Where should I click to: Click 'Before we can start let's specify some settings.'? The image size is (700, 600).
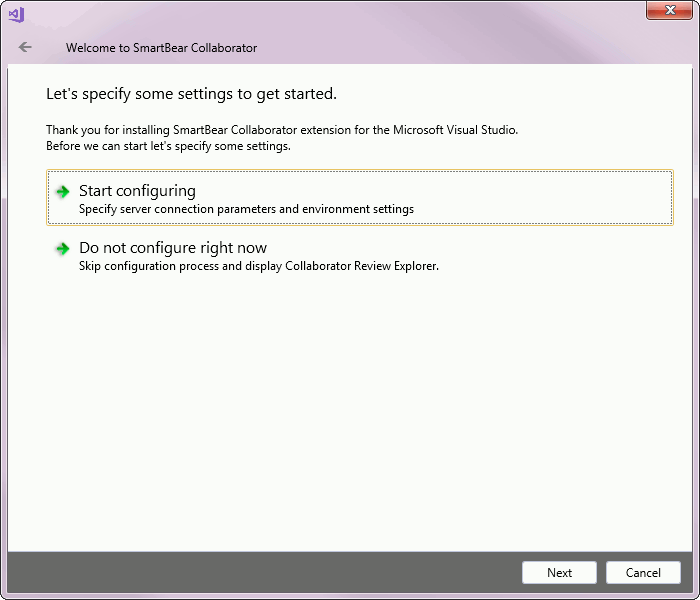click(168, 146)
